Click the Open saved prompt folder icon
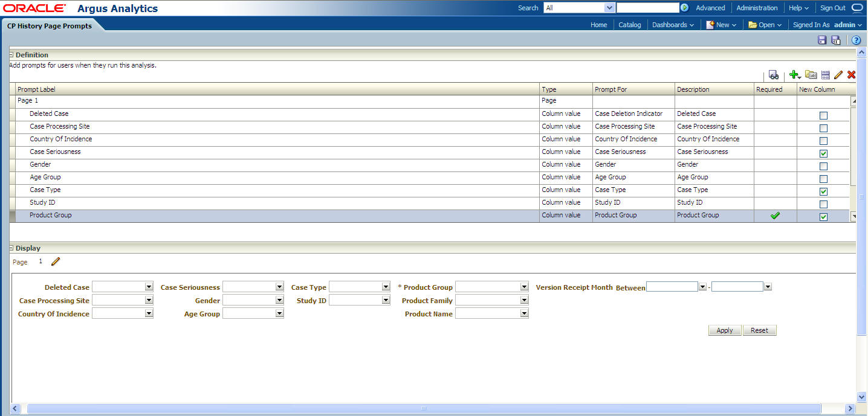Screen dimensions: 868x416 811,75
